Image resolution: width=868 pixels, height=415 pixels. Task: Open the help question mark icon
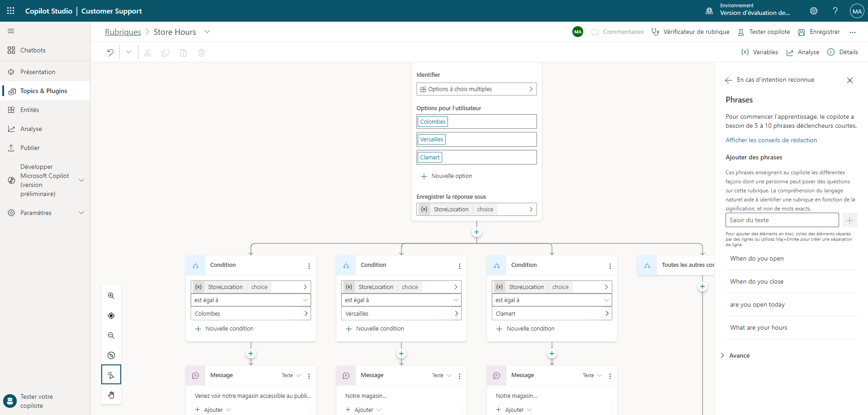point(835,11)
